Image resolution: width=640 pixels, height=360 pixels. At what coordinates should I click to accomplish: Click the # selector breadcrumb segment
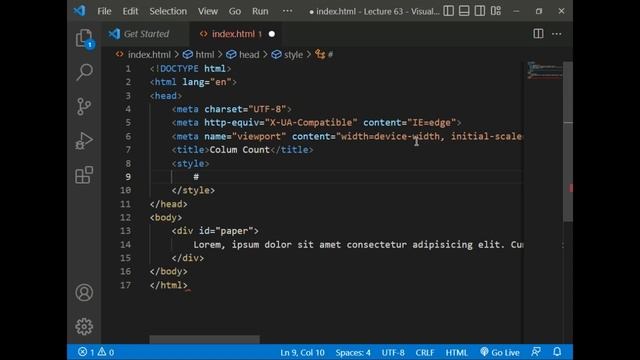click(x=330, y=55)
